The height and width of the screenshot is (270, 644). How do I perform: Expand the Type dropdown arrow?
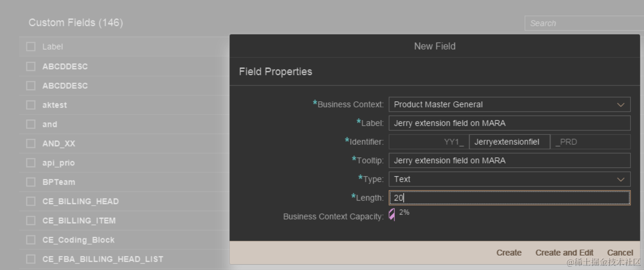621,179
